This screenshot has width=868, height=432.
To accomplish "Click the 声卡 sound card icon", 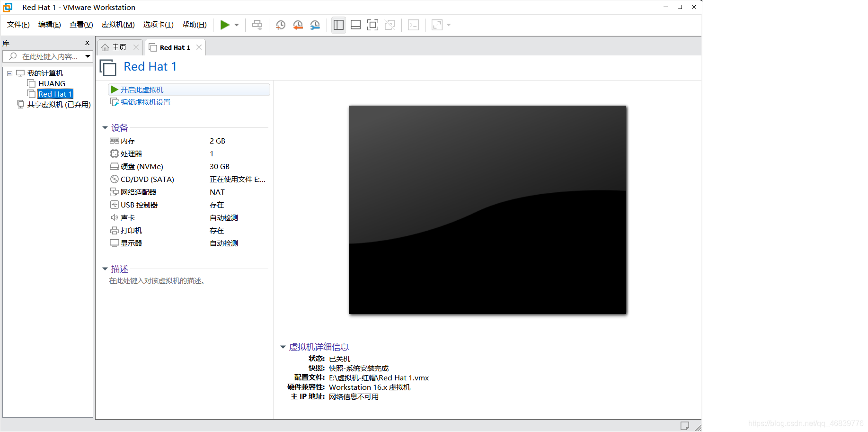I will 115,217.
